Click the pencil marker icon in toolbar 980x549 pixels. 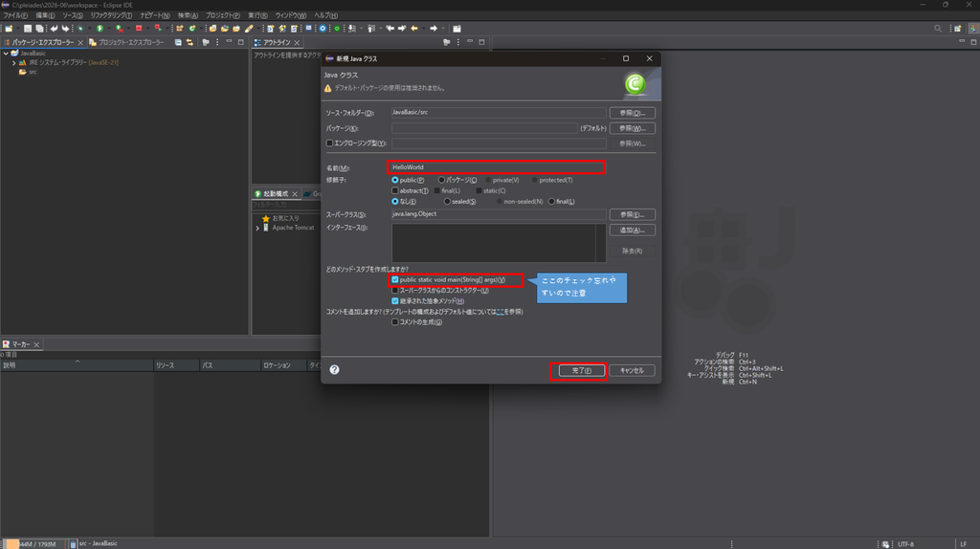249,28
